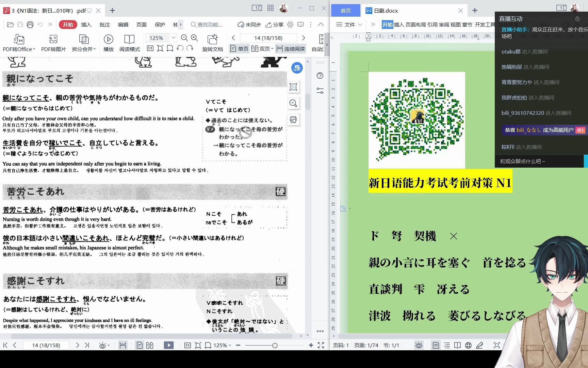The image size is (588, 368).
Task: Go to next page arrow in ribbon
Action: pos(304,38)
